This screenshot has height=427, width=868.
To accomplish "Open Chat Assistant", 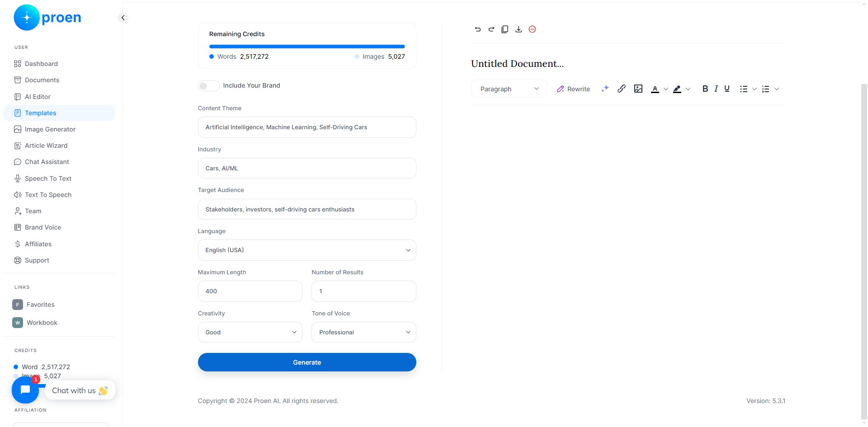I will point(59,162).
